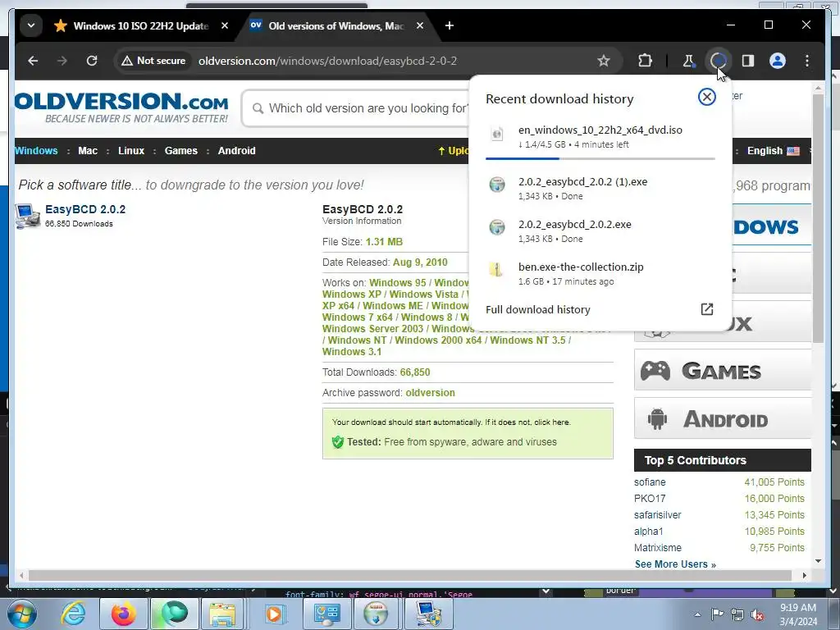The width and height of the screenshot is (840, 630).
Task: Open the Games category button
Action: point(722,370)
